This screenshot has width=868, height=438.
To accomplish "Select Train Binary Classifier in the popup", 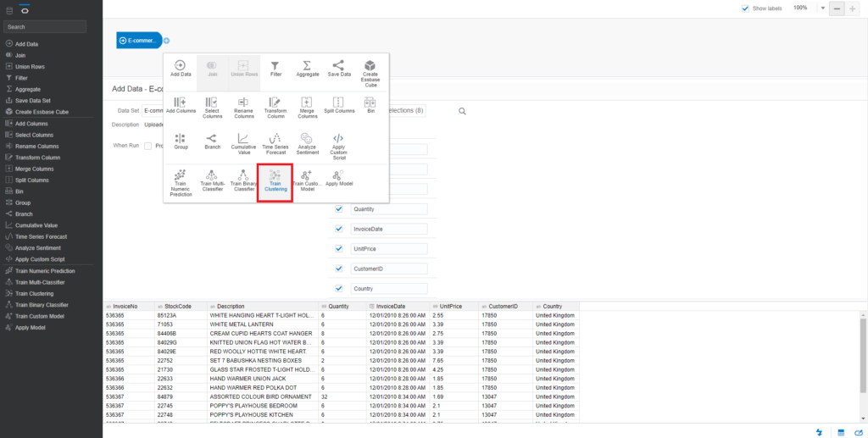I will 243,180.
